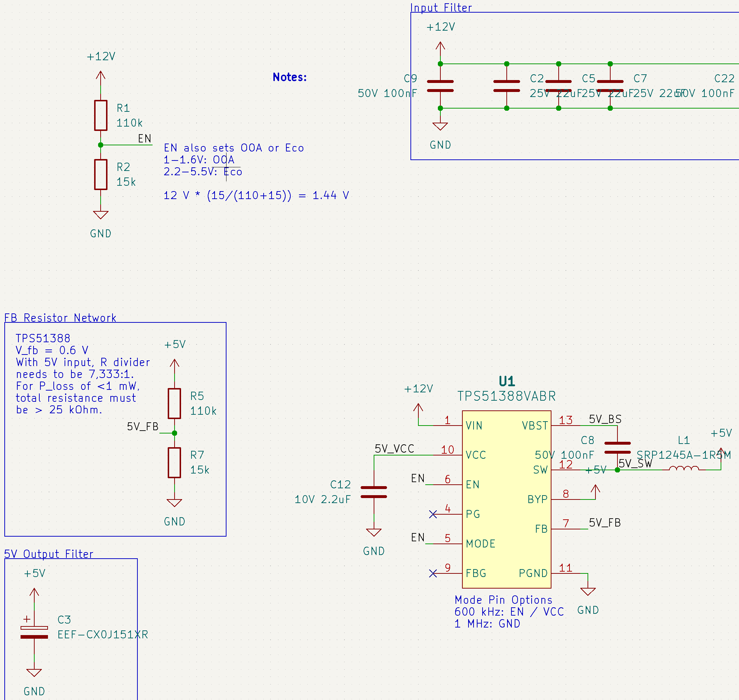This screenshot has width=739, height=700.
Task: Click the 5V_VCC net label
Action: (394, 449)
